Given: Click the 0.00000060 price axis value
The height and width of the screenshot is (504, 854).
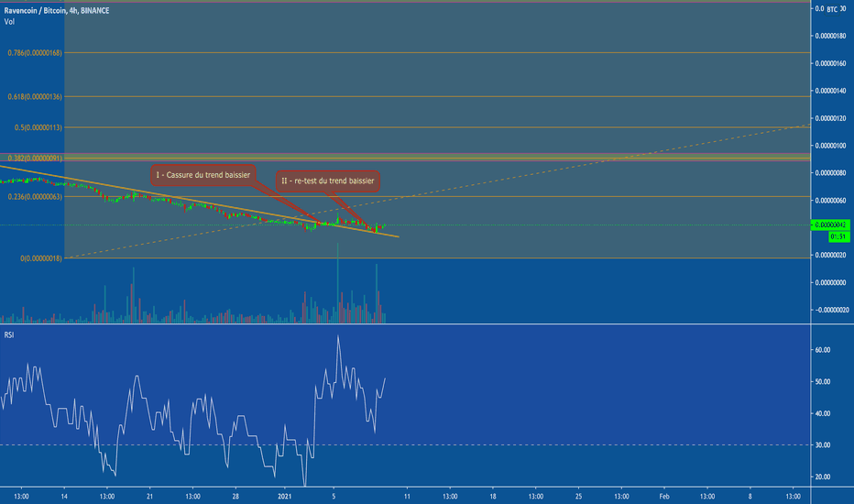Looking at the screenshot, I should click(830, 200).
